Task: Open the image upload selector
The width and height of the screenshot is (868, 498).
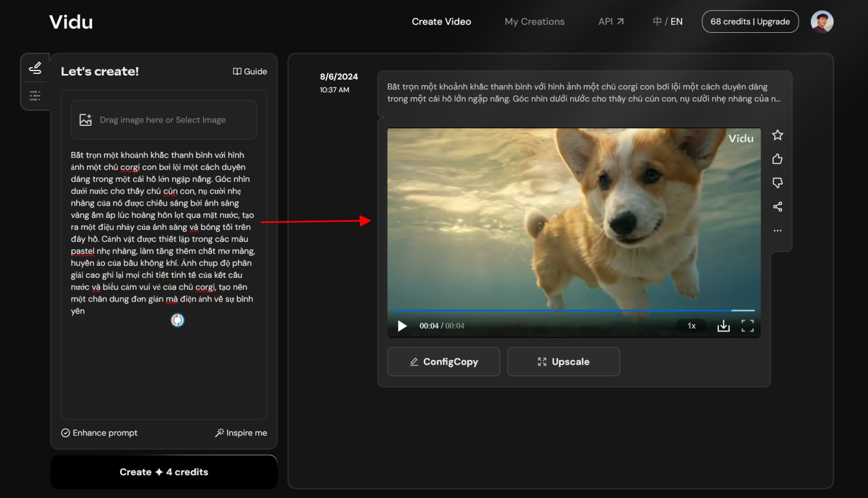Action: point(163,119)
